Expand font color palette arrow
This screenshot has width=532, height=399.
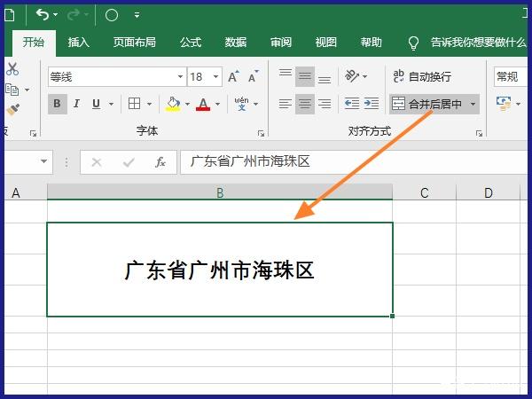[217, 104]
